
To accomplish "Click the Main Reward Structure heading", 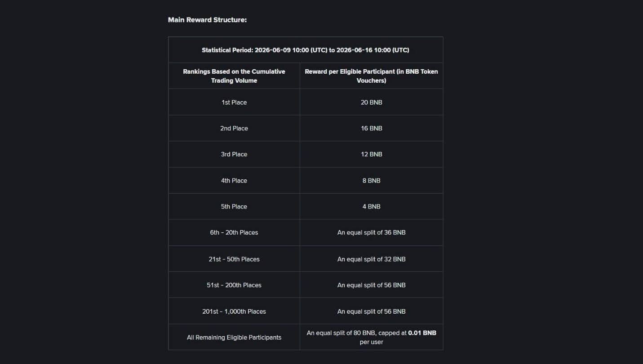I will [207, 20].
